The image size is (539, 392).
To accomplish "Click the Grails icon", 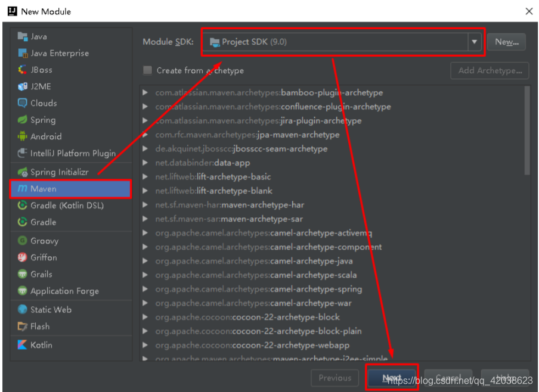I will [22, 274].
